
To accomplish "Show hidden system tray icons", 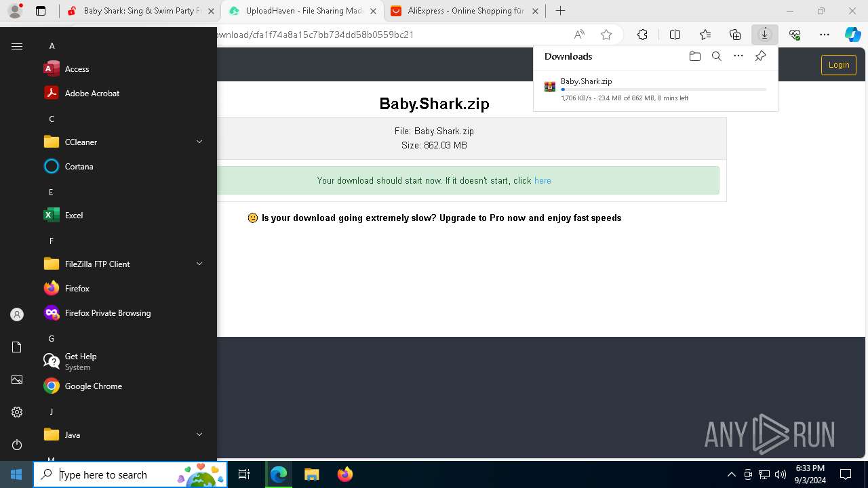I will (x=731, y=474).
